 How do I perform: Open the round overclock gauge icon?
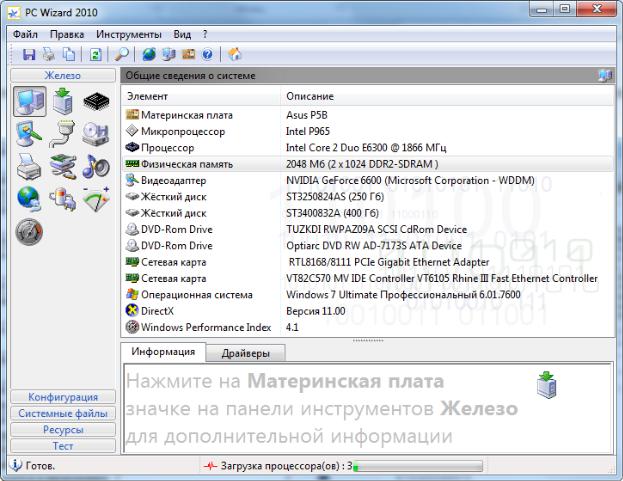[x=29, y=232]
